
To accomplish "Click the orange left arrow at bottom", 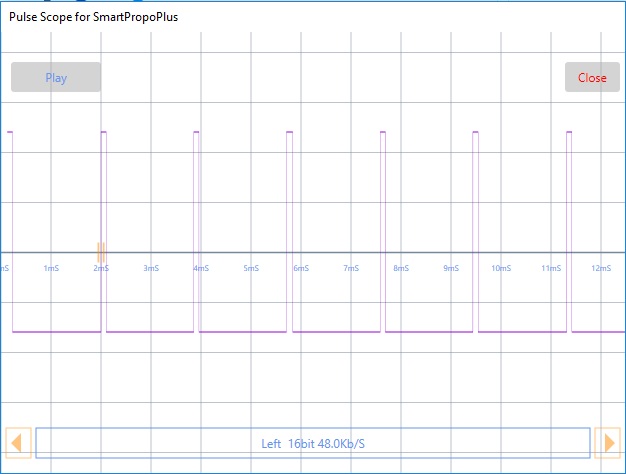I will 19,442.
